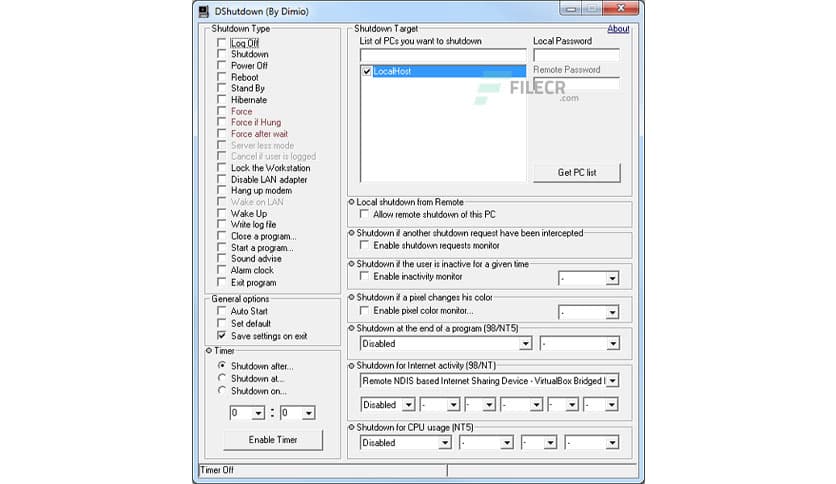Uncheck the LocalHost entry checkbox

(367, 71)
